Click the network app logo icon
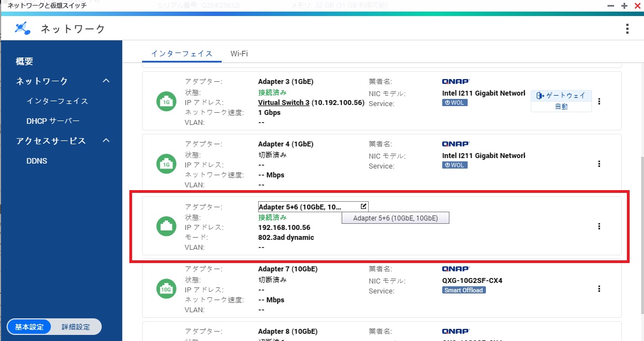Image resolution: width=644 pixels, height=341 pixels. pos(22,29)
